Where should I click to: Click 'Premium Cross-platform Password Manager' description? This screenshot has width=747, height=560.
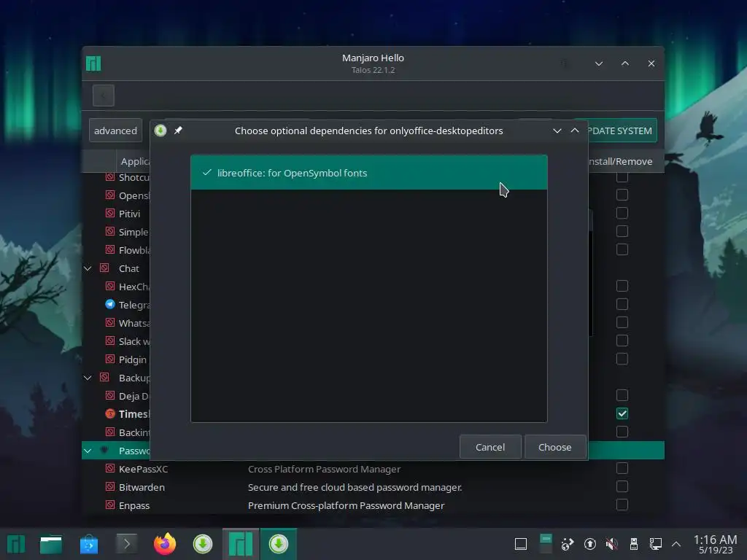[346, 505]
